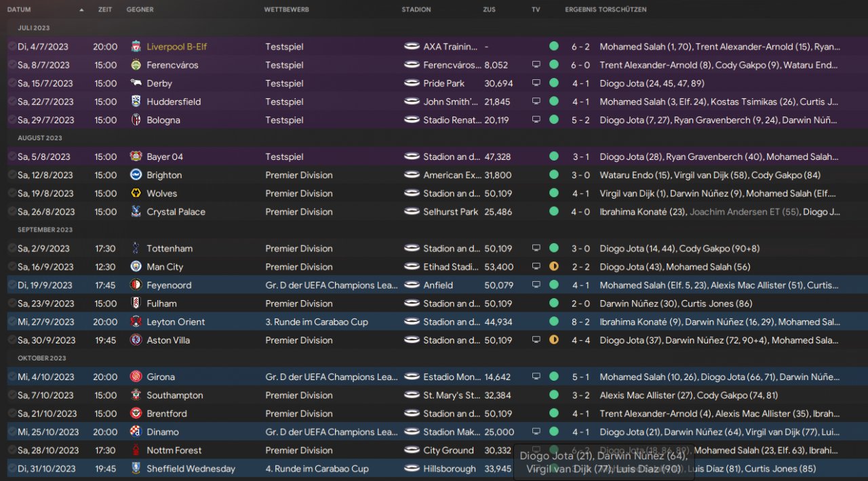
Task: Click the TV icon in the Aston Villa row
Action: point(536,340)
